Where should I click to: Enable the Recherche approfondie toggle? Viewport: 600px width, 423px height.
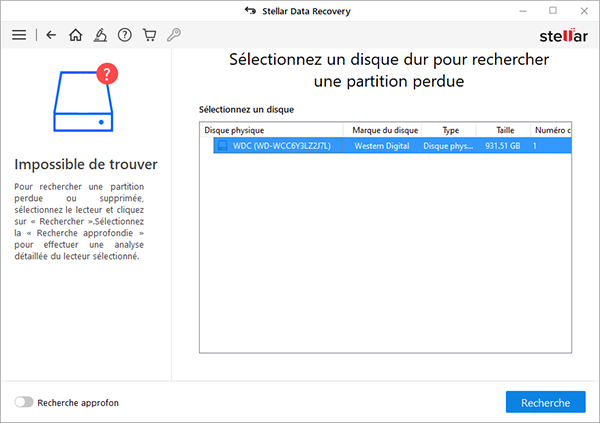point(24,402)
